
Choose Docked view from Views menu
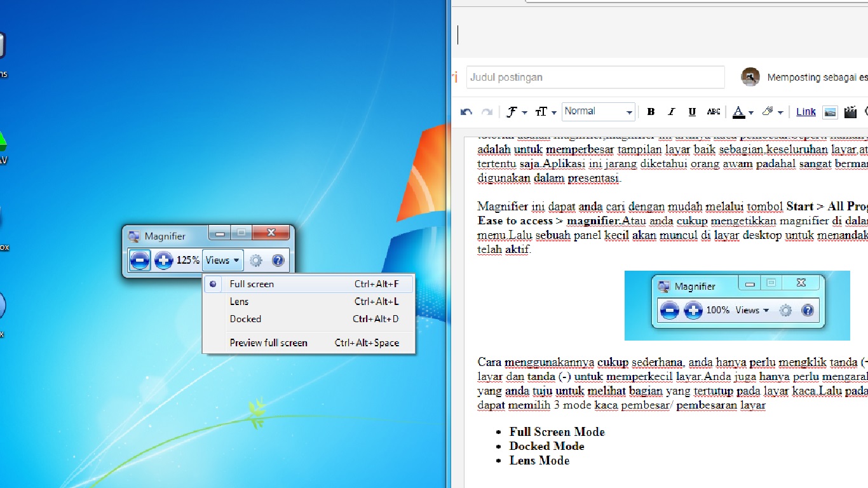click(x=309, y=319)
